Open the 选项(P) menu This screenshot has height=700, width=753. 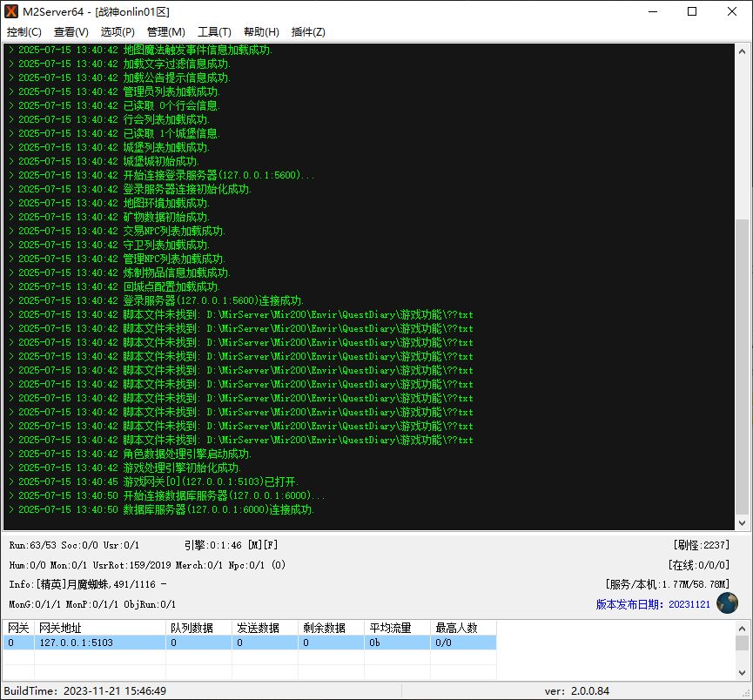click(118, 31)
